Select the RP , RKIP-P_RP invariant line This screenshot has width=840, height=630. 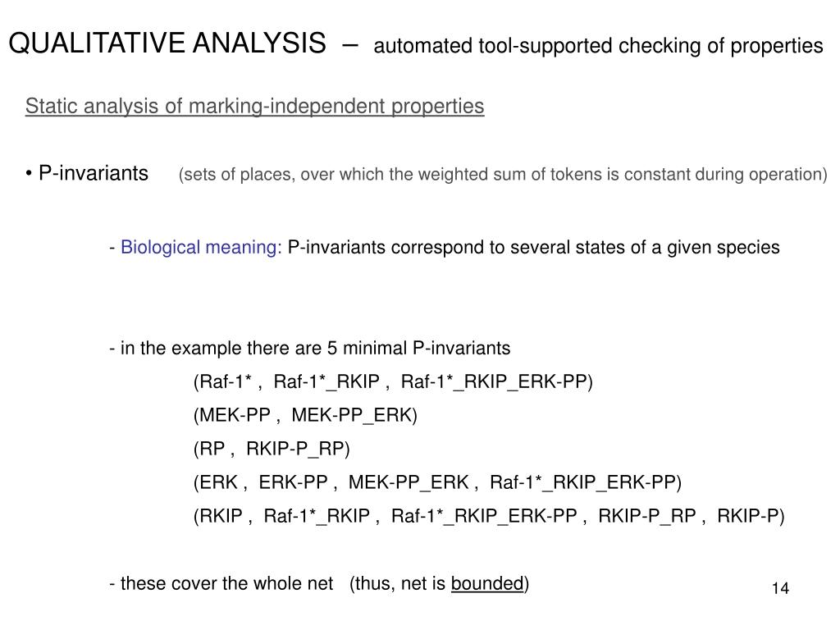point(272,449)
